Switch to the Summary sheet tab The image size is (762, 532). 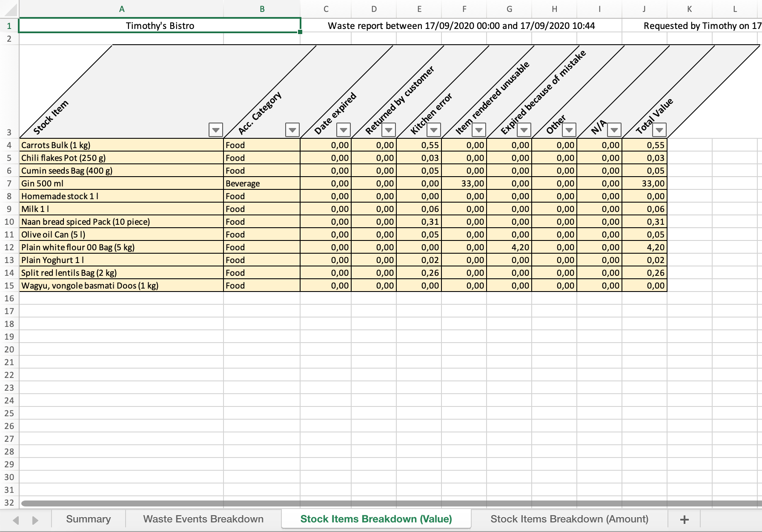(88, 519)
